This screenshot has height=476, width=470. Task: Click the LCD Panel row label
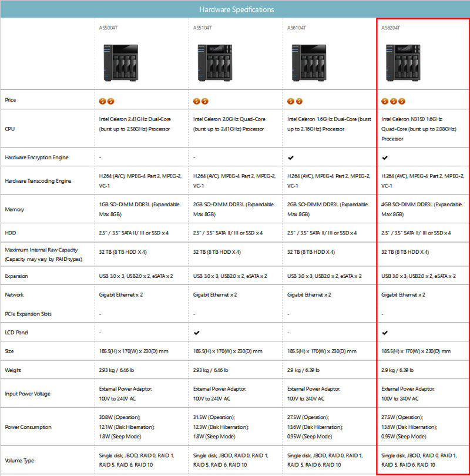tap(16, 333)
